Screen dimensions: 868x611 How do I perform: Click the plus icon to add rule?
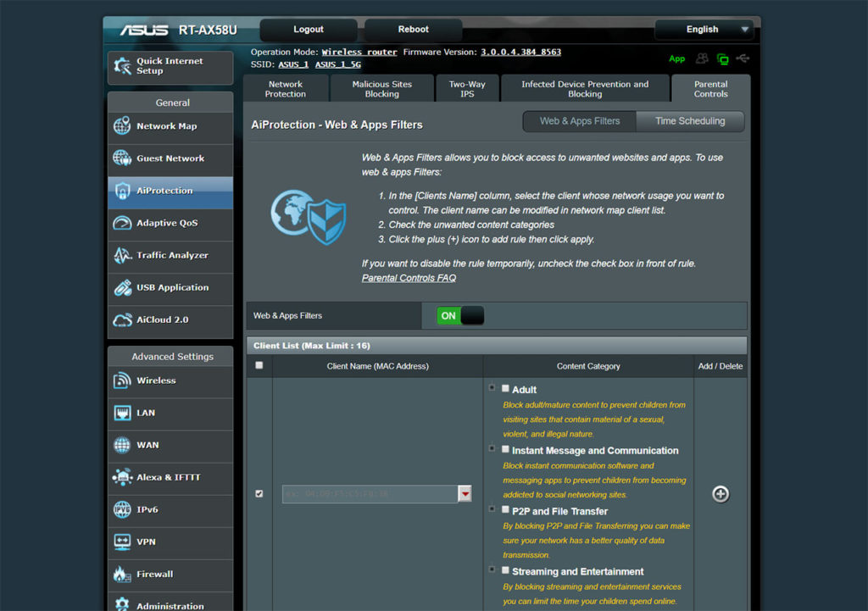click(721, 494)
